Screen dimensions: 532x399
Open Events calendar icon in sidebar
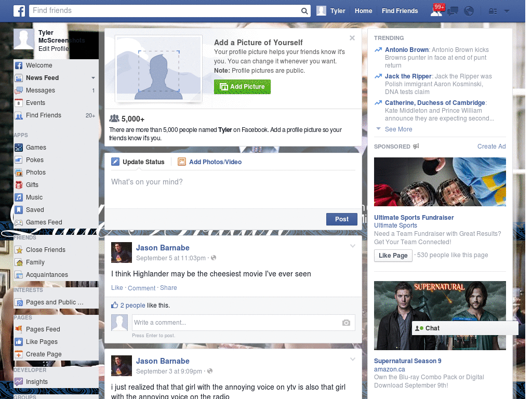pos(19,103)
